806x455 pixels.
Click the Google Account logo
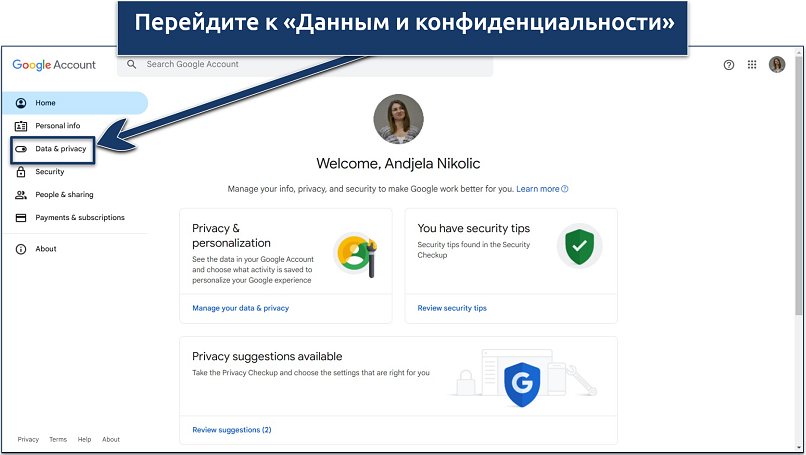click(54, 65)
